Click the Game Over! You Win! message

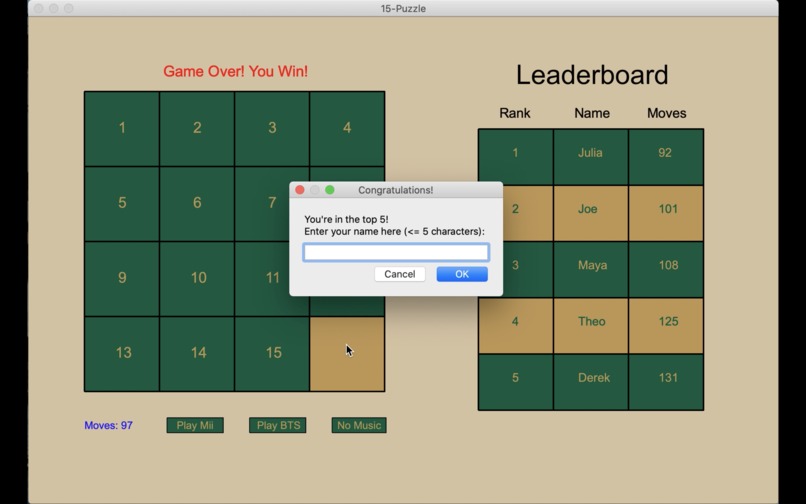235,71
